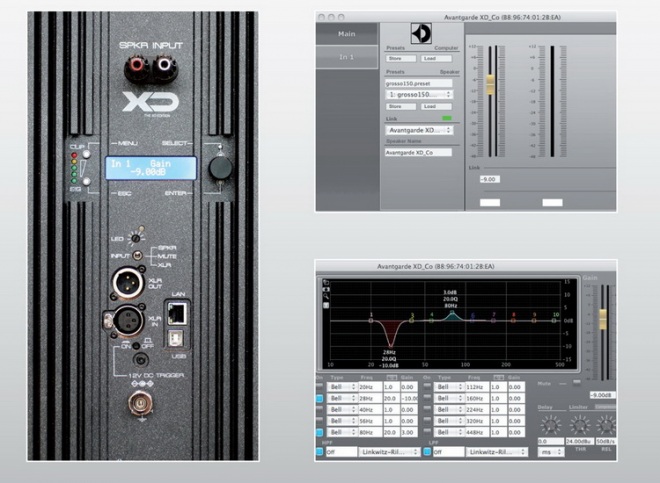Viewport: 660px width, 483px height.
Task: Click the green Link status indicator
Action: [447, 119]
